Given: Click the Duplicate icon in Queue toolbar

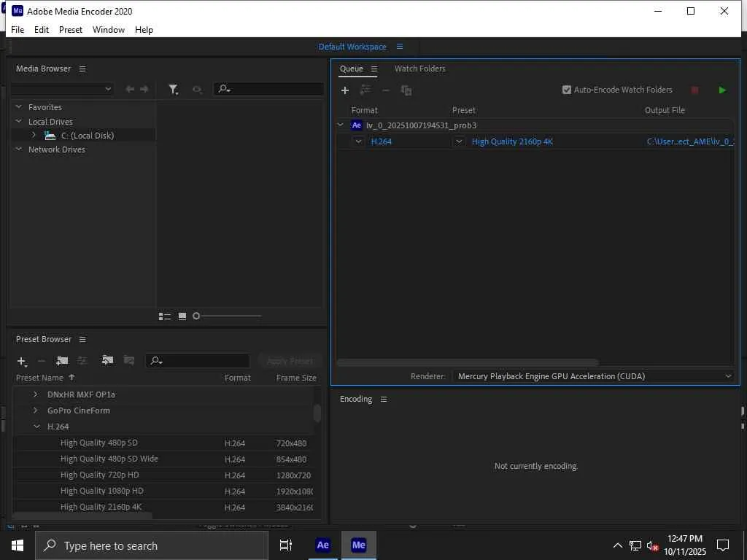Looking at the screenshot, I should pos(406,90).
